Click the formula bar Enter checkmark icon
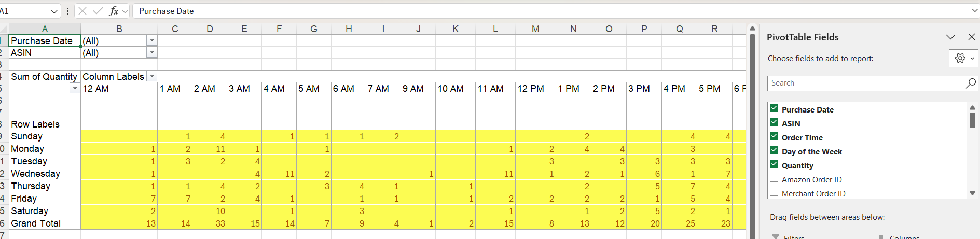980x239 pixels. point(98,11)
